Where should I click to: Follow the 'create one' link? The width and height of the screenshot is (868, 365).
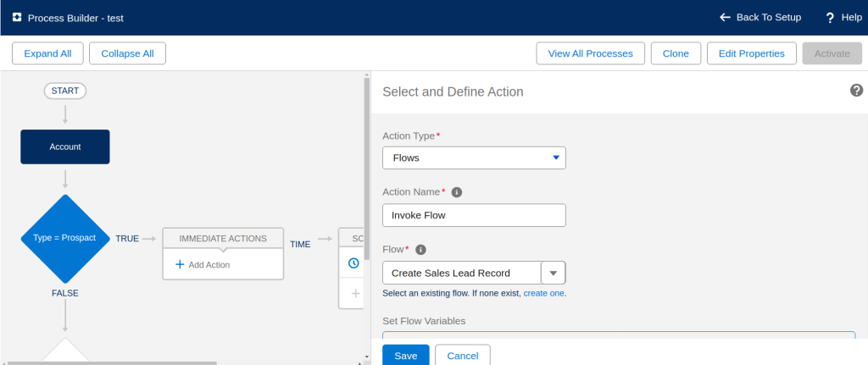click(543, 293)
